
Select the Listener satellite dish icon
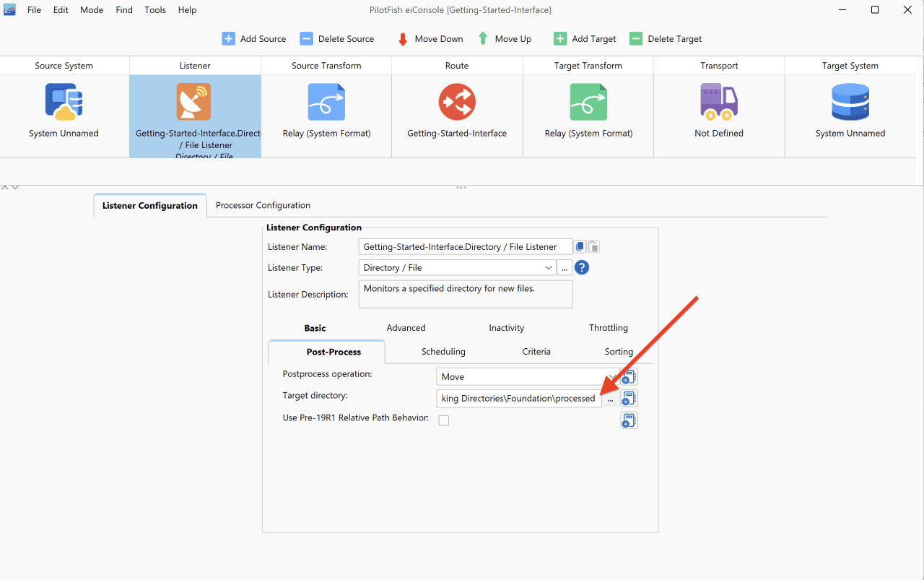193,102
